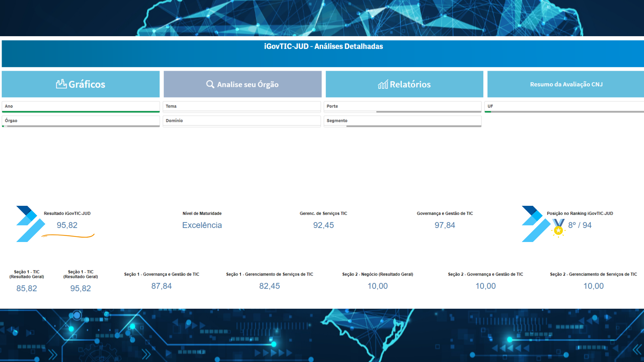The width and height of the screenshot is (644, 362).
Task: Expand the UF filter list
Action: [564, 106]
